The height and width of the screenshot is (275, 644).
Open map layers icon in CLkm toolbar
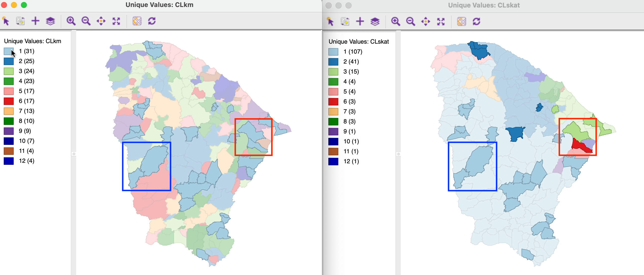tap(50, 21)
